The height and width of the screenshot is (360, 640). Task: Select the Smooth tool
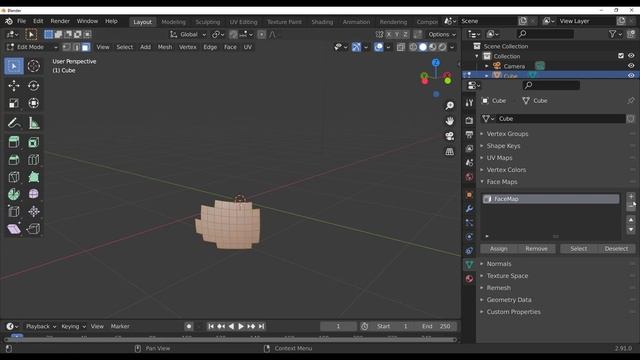coord(33,194)
